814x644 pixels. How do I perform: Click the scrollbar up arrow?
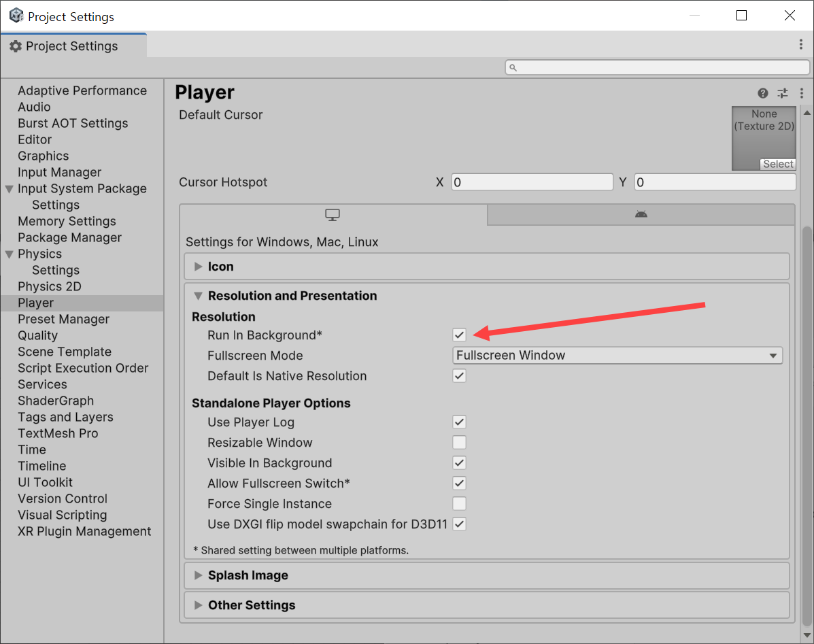point(807,113)
